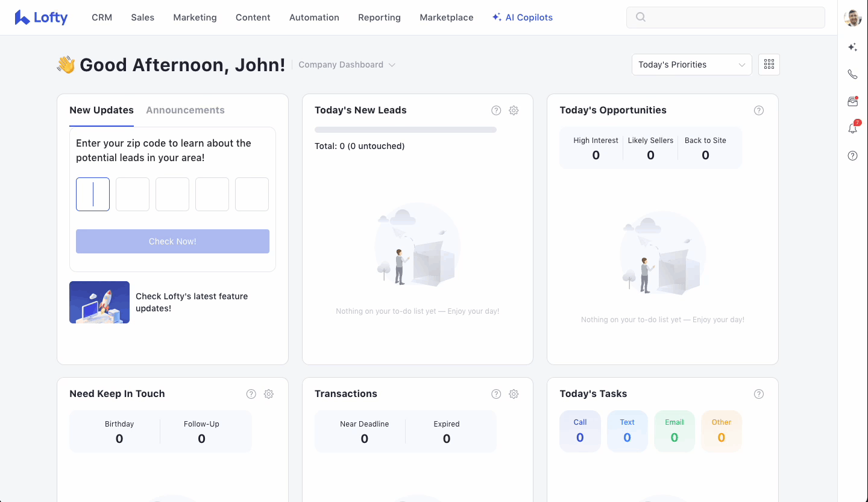The width and height of the screenshot is (868, 502).
Task: Open the notifications bell icon
Action: coord(852,128)
